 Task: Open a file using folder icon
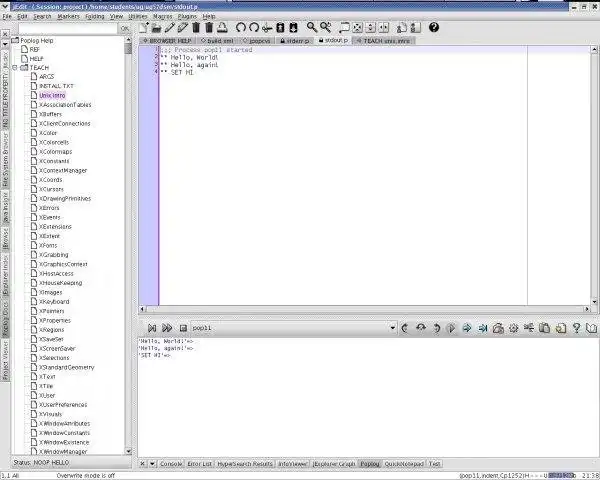[x=157, y=28]
